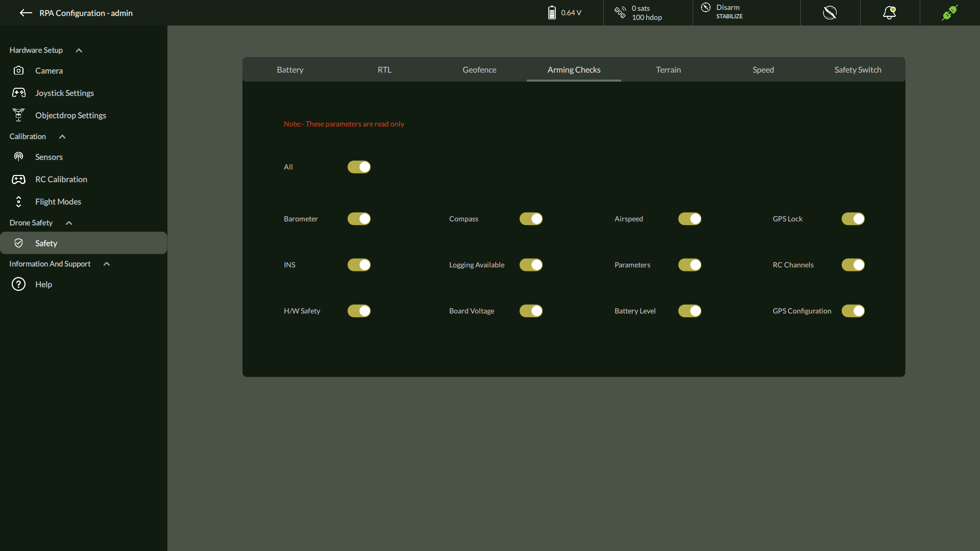This screenshot has width=980, height=551.
Task: Click the Joystick Settings gamepad icon
Action: click(x=19, y=93)
